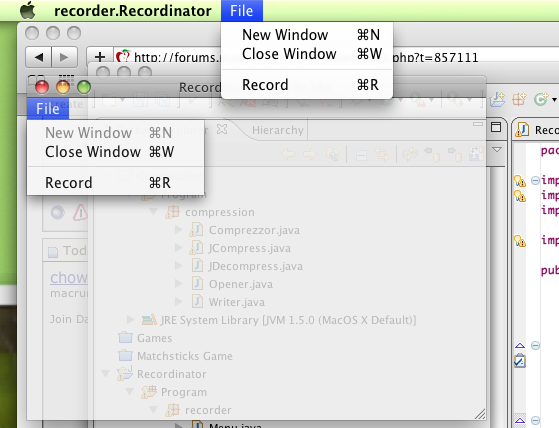Click the highlighted override triangle at gutter bottom
Screen dimensions: 559x428
[520, 420]
